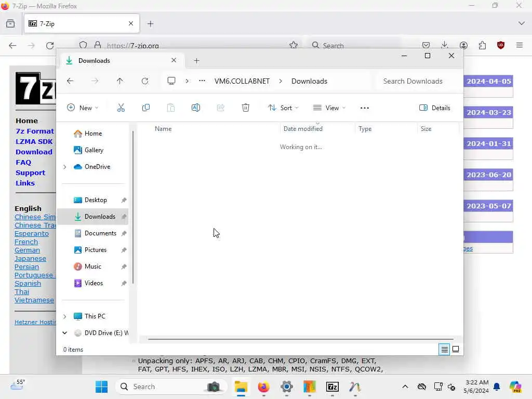Viewport: 532px width, 399px height.
Task: Open Gallery in Explorer navigation pane
Action: click(88, 150)
